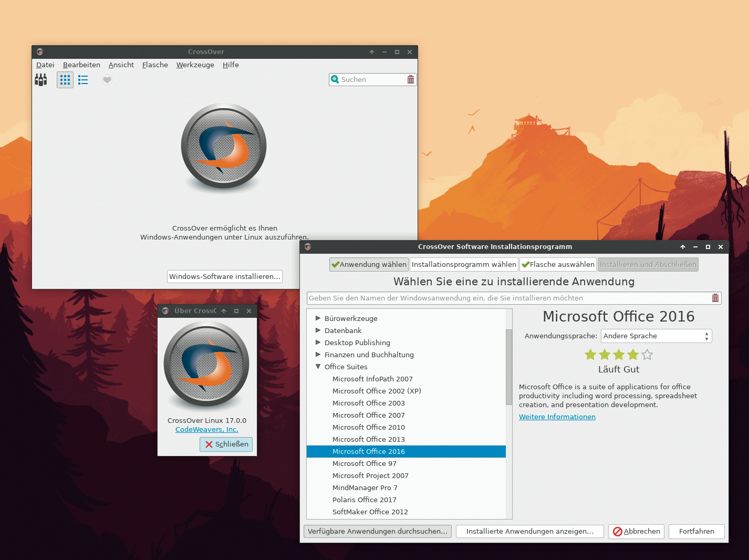Expand the Bürowerkzeuge category

(x=318, y=318)
